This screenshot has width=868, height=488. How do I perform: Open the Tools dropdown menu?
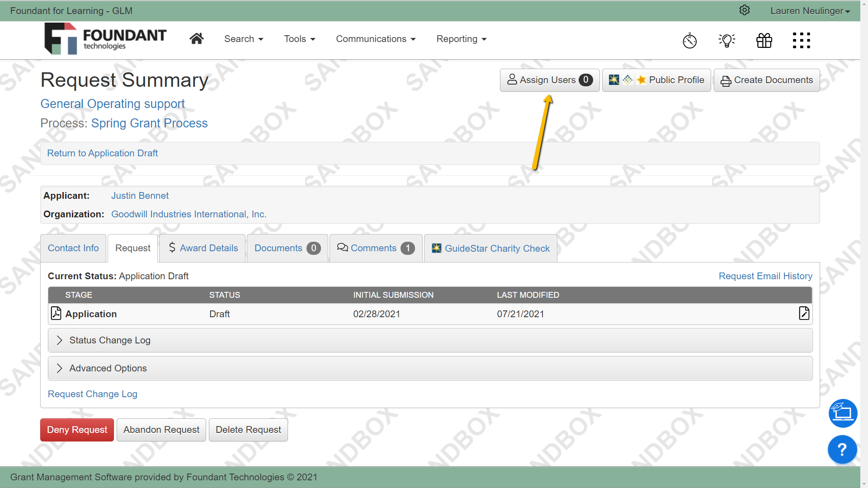pos(299,39)
